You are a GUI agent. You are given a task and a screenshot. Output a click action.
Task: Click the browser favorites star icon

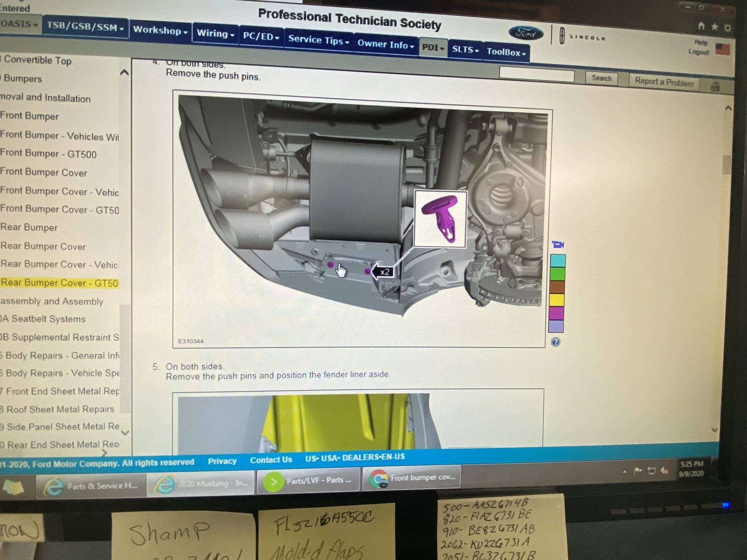pyautogui.click(x=714, y=27)
